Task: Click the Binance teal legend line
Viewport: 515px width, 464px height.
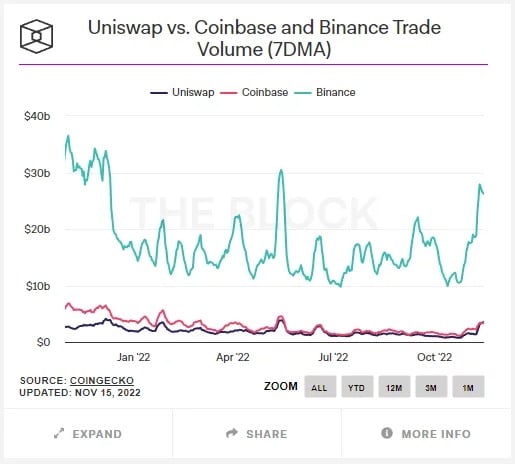Action: 303,93
